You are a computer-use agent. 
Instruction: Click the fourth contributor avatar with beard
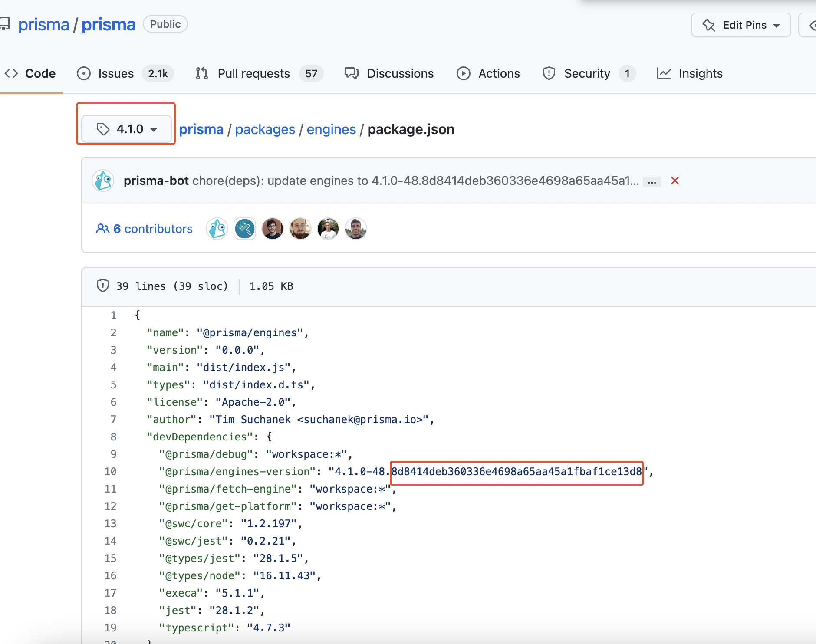click(300, 229)
